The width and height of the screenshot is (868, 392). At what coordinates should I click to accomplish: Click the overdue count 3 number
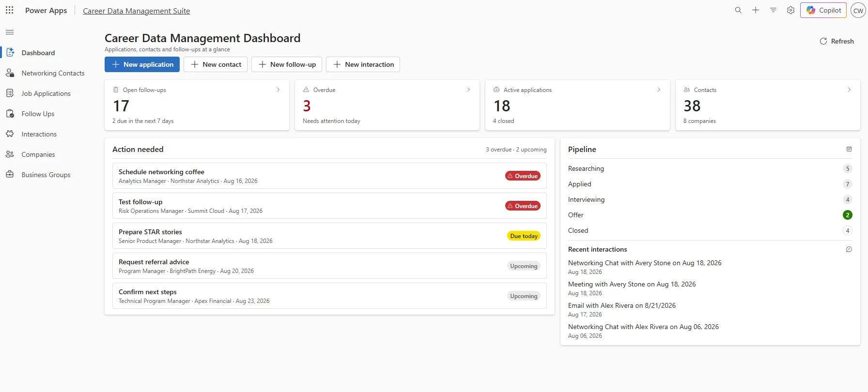pyautogui.click(x=307, y=106)
